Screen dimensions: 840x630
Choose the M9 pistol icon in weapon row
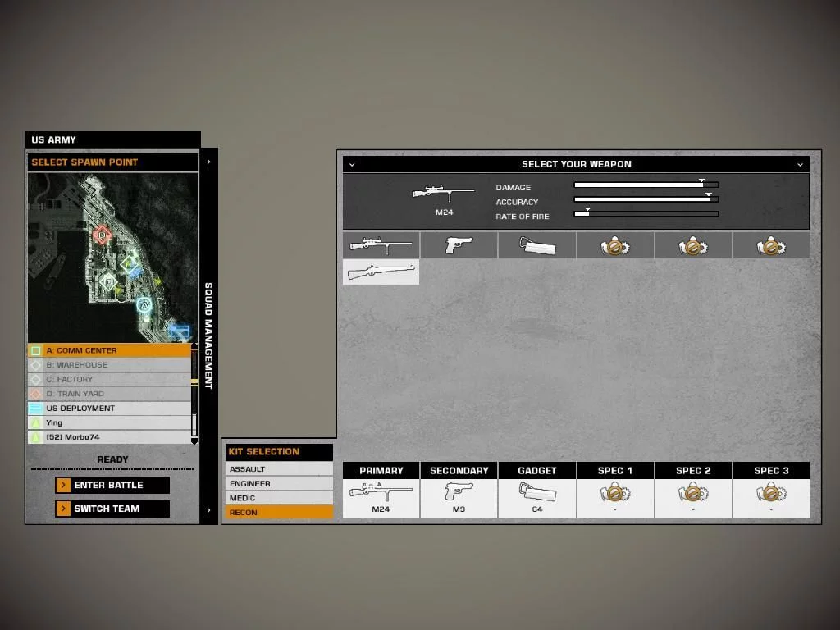(x=459, y=245)
